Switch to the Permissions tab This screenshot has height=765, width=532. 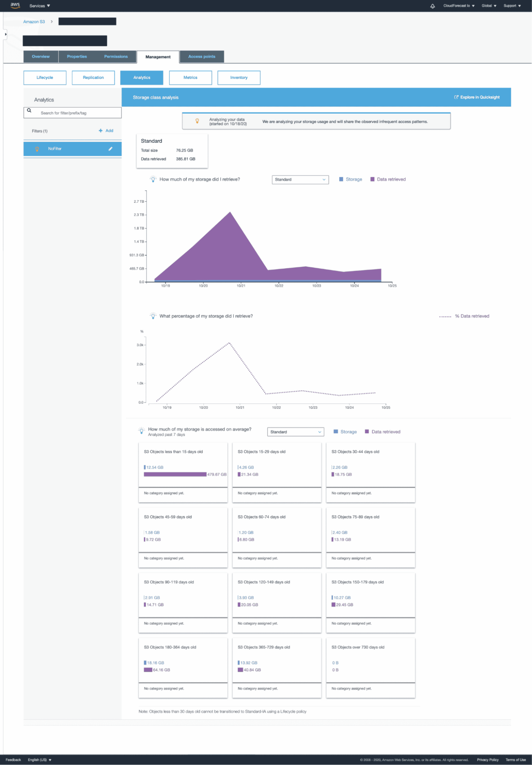click(116, 57)
